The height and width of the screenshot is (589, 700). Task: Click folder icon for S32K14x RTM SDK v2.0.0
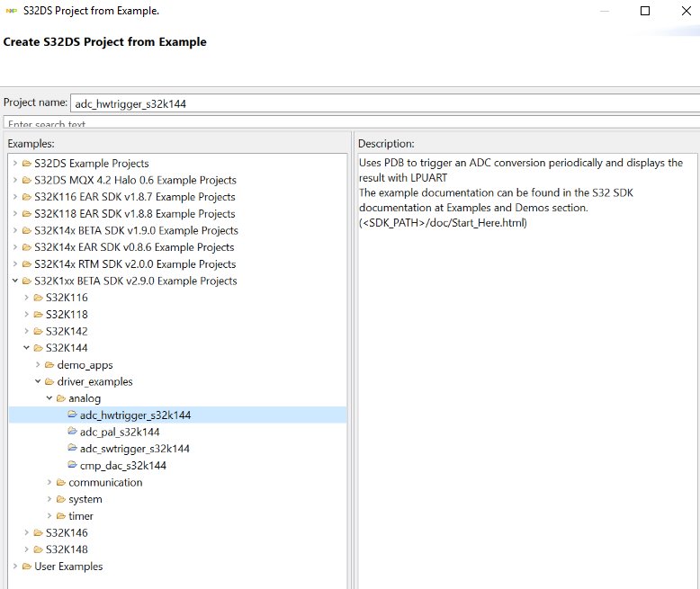(x=27, y=264)
